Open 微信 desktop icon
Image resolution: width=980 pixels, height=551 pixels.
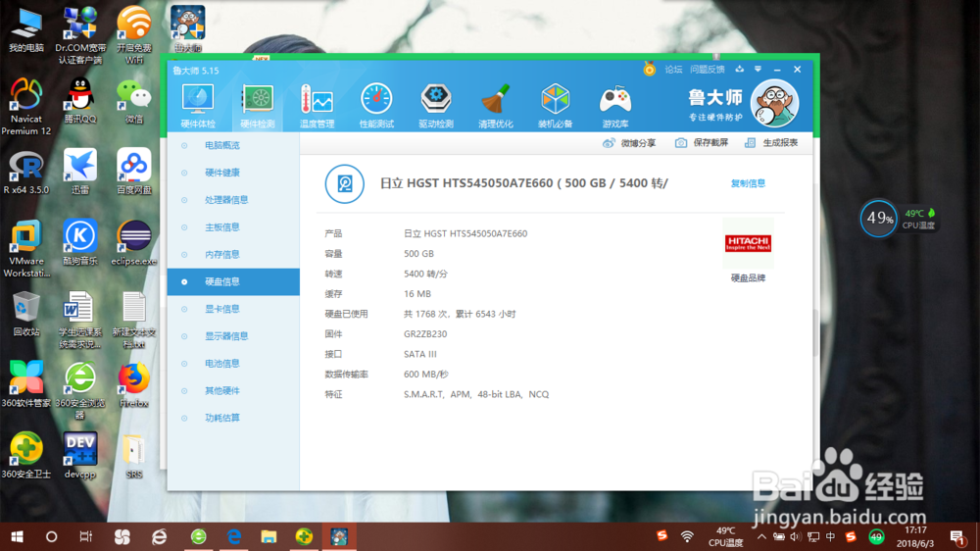click(x=133, y=101)
